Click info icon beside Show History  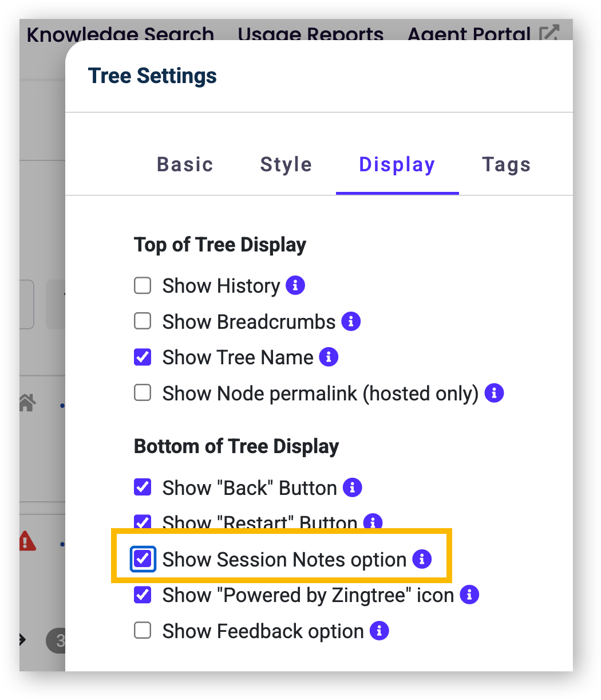coord(295,285)
